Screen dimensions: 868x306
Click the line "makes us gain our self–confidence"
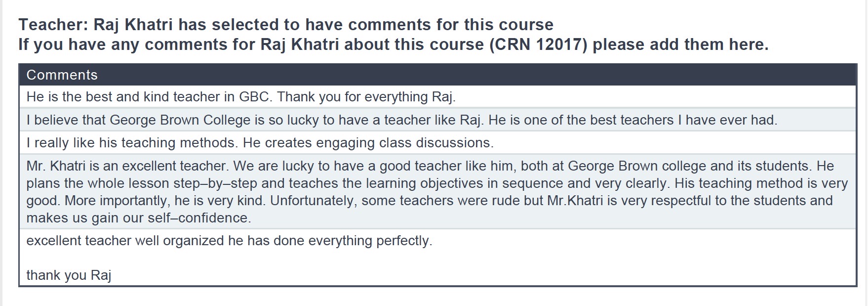coord(138,218)
